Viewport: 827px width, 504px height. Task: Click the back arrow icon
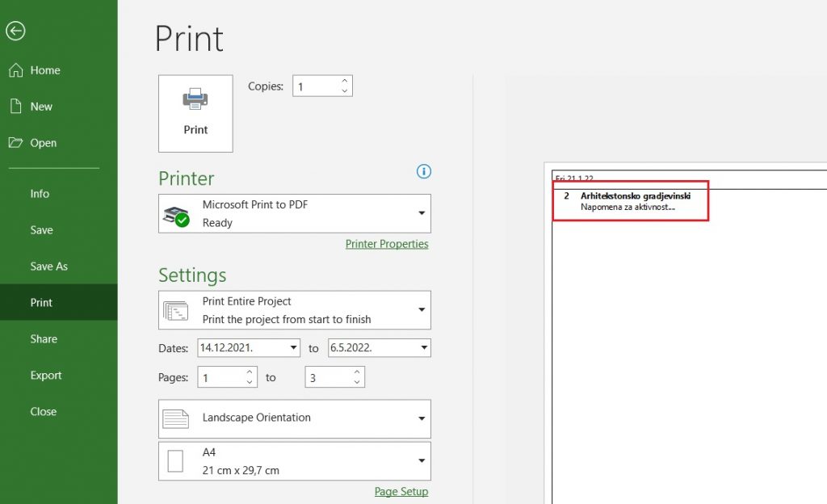pos(15,31)
